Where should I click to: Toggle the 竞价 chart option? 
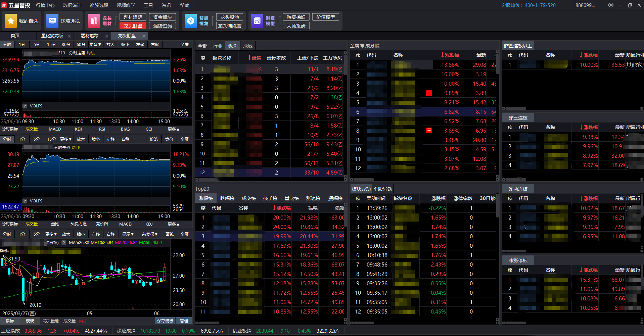(169, 139)
